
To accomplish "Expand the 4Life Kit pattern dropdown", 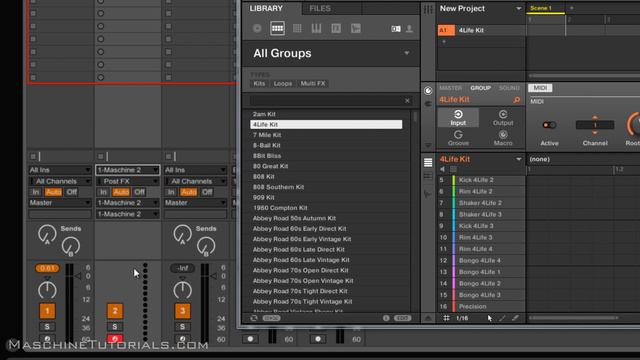I will (x=518, y=159).
